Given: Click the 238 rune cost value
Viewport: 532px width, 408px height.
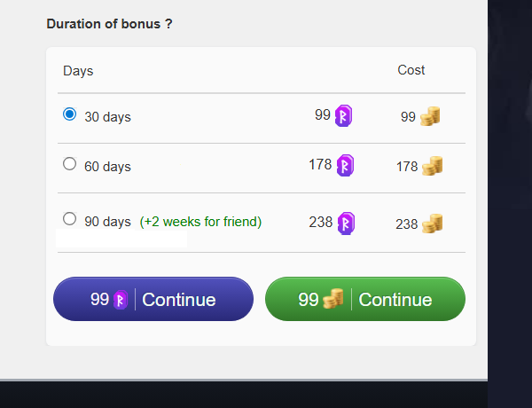Looking at the screenshot, I should [x=320, y=222].
